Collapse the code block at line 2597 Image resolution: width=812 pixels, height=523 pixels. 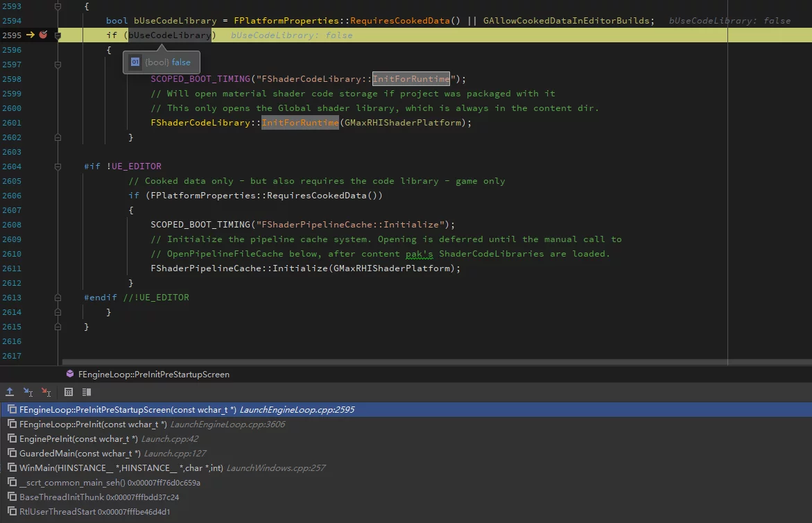(58, 64)
